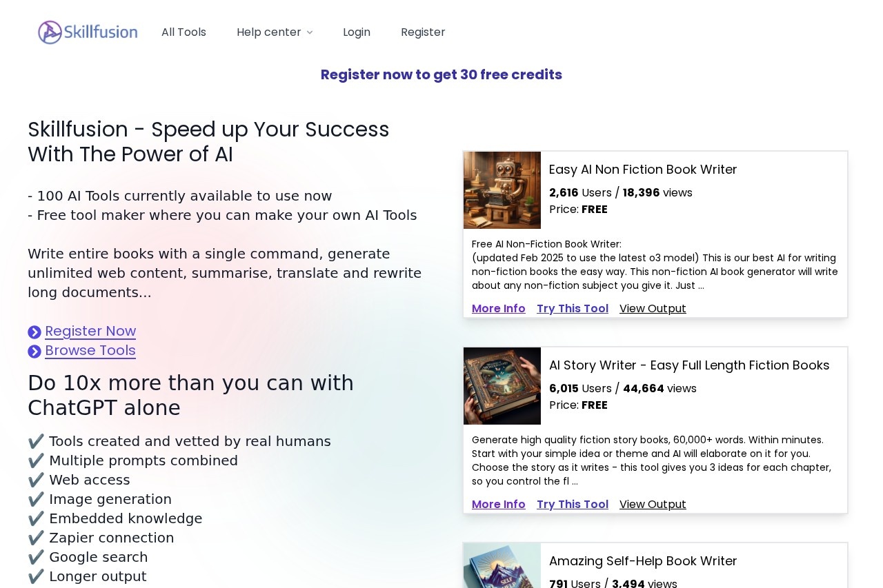This screenshot has height=588, width=883.
Task: Open the Easy AI Non Fiction Book Writer title
Action: tap(642, 170)
